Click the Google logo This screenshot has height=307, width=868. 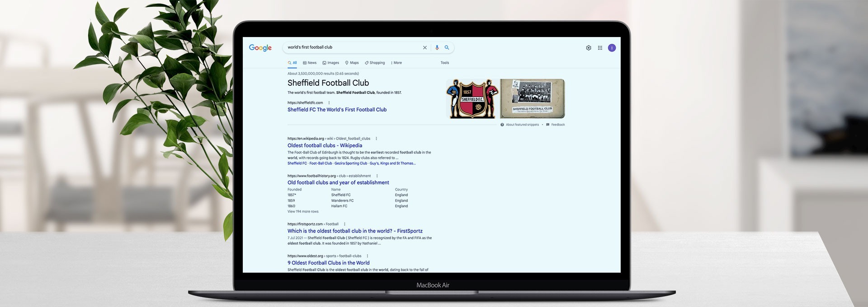[x=260, y=48]
